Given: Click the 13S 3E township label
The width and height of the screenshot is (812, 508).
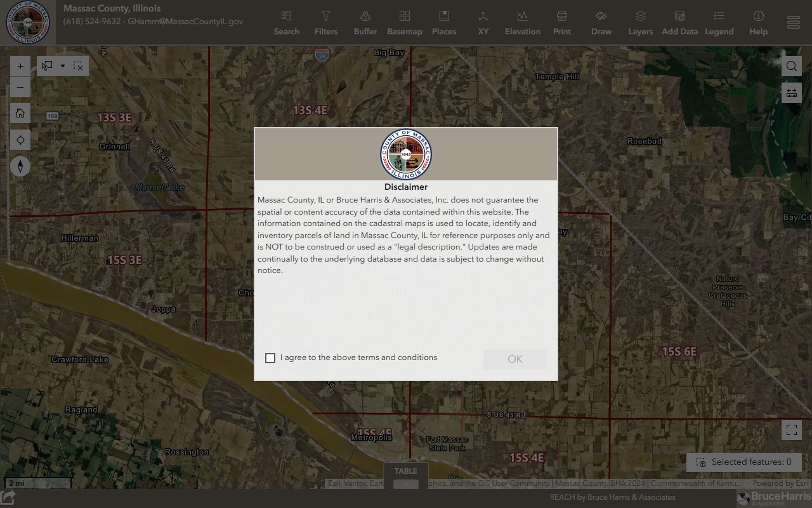Looking at the screenshot, I should coord(114,117).
